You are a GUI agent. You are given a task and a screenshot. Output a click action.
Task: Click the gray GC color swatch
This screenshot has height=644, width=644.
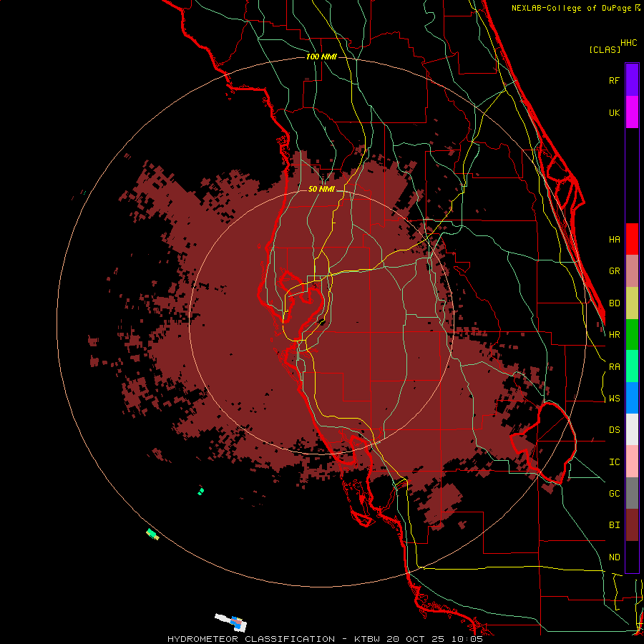pyautogui.click(x=632, y=493)
